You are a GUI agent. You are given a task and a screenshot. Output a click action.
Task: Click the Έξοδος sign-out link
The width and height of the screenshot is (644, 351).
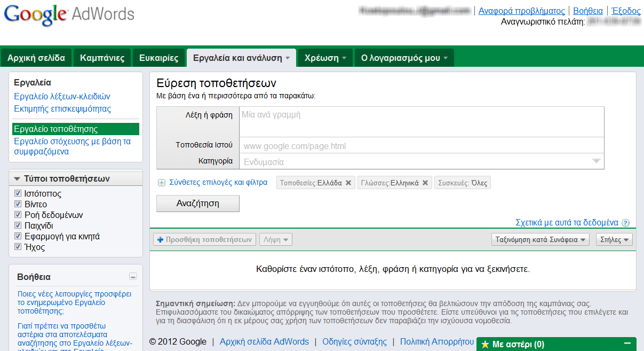tap(626, 11)
